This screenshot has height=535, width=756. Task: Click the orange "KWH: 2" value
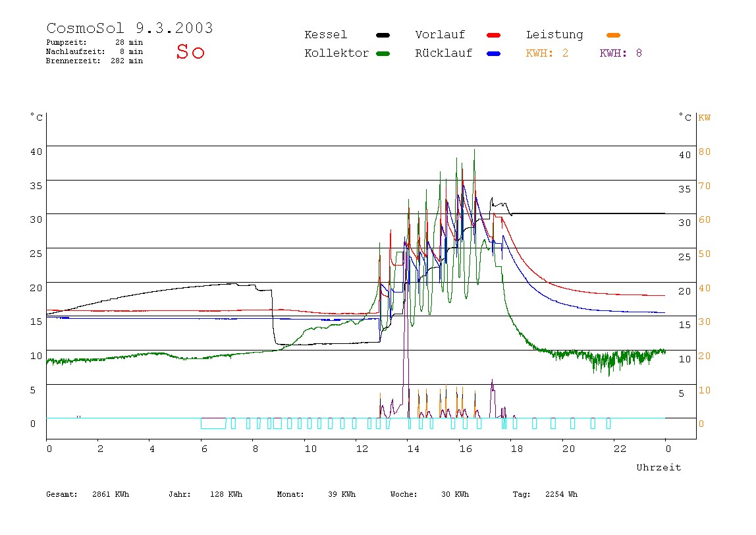coord(547,53)
